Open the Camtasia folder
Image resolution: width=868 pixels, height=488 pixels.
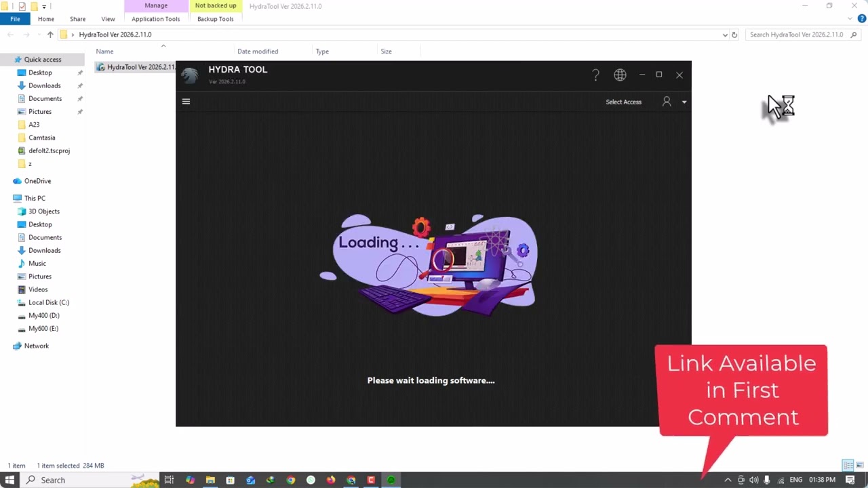coord(41,138)
